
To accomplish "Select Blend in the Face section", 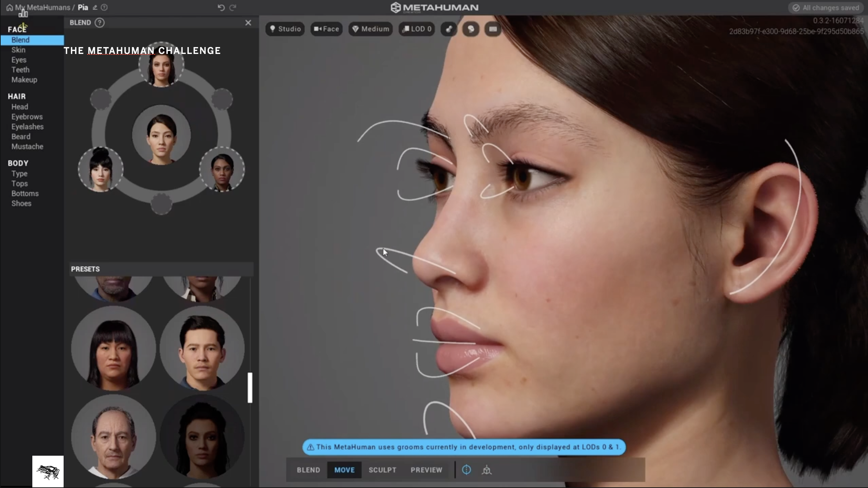I will pos(32,40).
